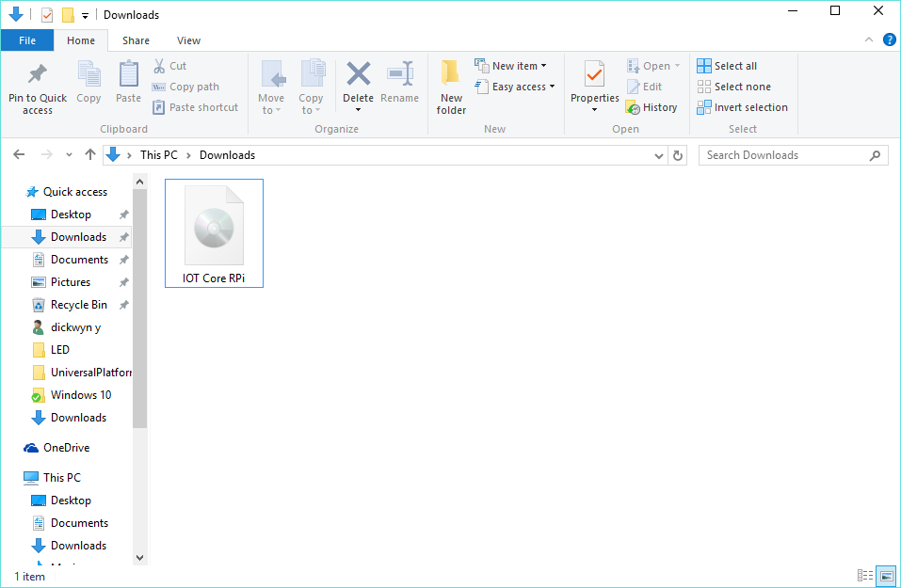
Task: Open Pictures in Quick access
Action: click(70, 282)
